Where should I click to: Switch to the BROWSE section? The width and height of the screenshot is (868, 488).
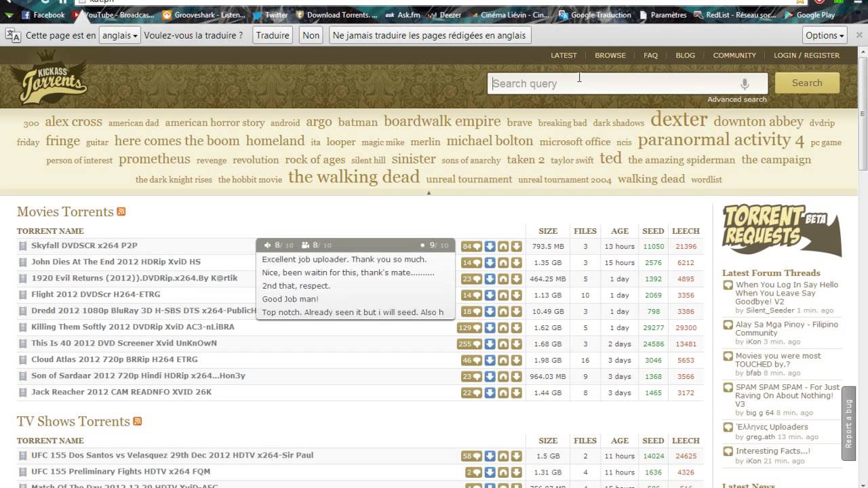click(610, 55)
